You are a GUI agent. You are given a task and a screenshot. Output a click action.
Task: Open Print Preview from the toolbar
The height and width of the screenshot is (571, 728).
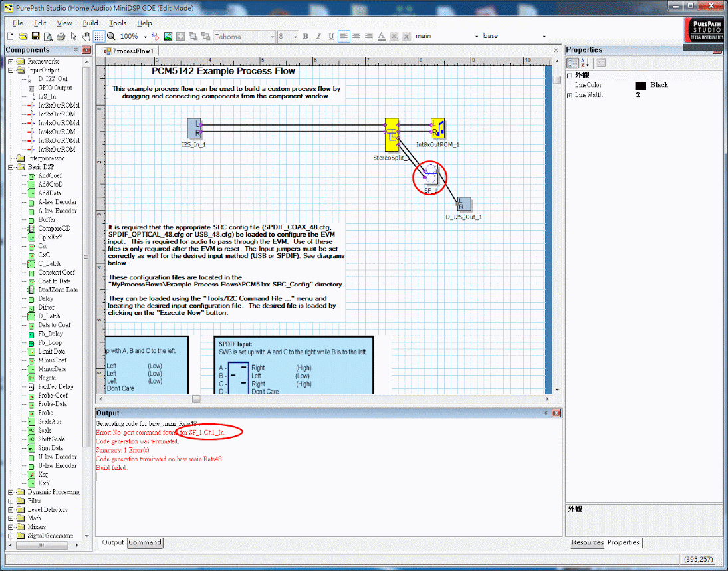(x=48, y=36)
